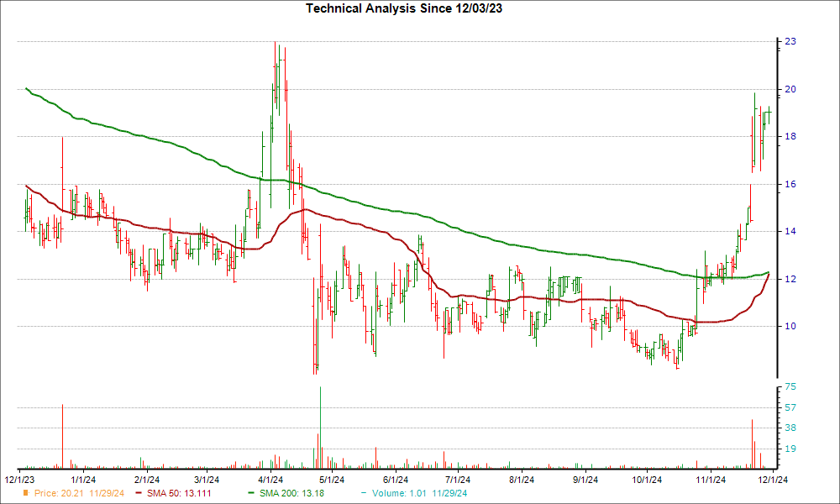The height and width of the screenshot is (504, 840).
Task: Click the price axis value 20
Action: (x=790, y=89)
